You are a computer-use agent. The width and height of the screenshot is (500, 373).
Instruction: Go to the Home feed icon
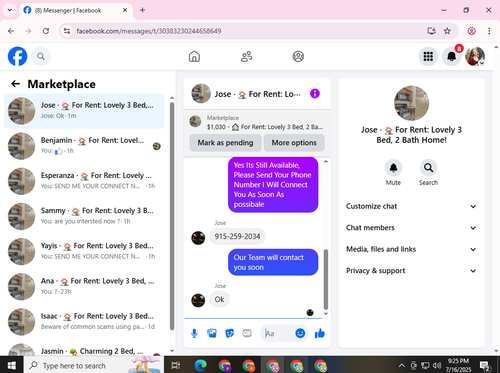(x=194, y=56)
